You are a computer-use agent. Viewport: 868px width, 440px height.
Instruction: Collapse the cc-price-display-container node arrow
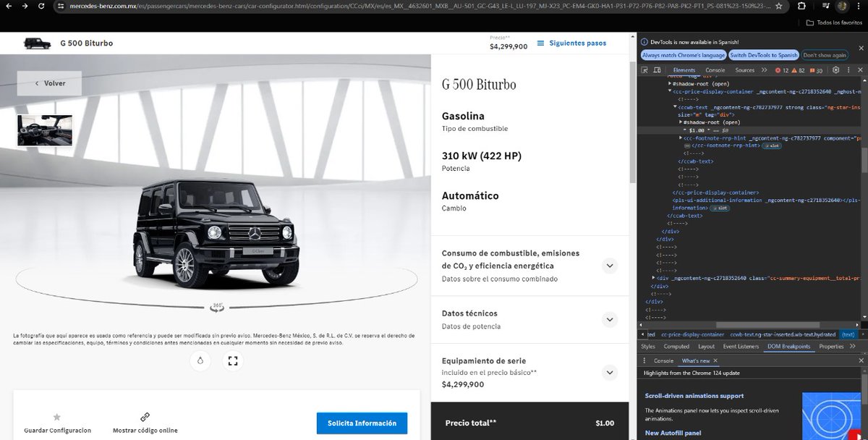click(x=671, y=92)
